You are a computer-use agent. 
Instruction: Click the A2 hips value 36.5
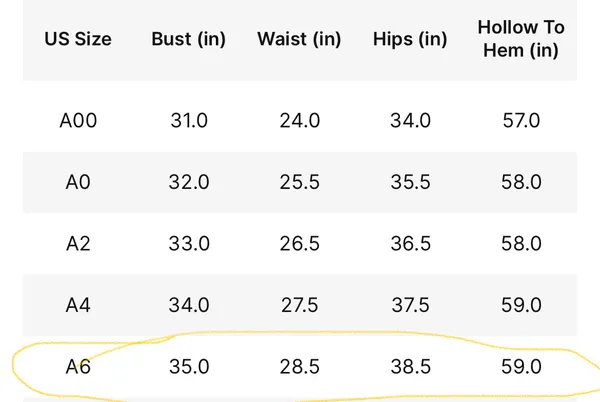coord(411,244)
